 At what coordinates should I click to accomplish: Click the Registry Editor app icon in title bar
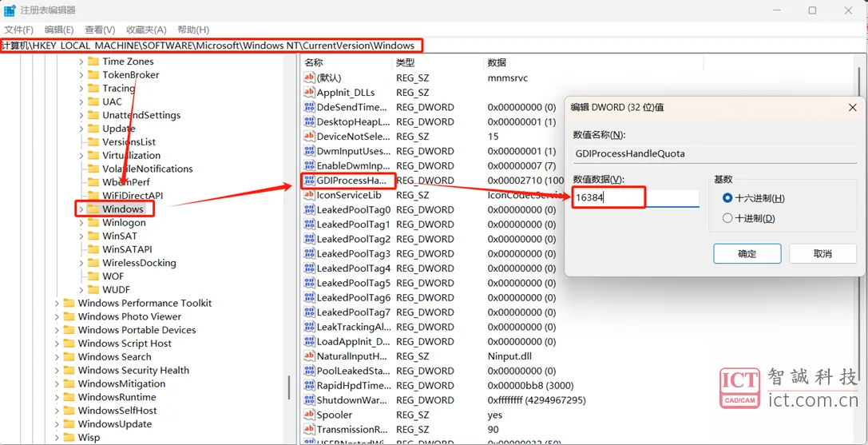point(10,10)
